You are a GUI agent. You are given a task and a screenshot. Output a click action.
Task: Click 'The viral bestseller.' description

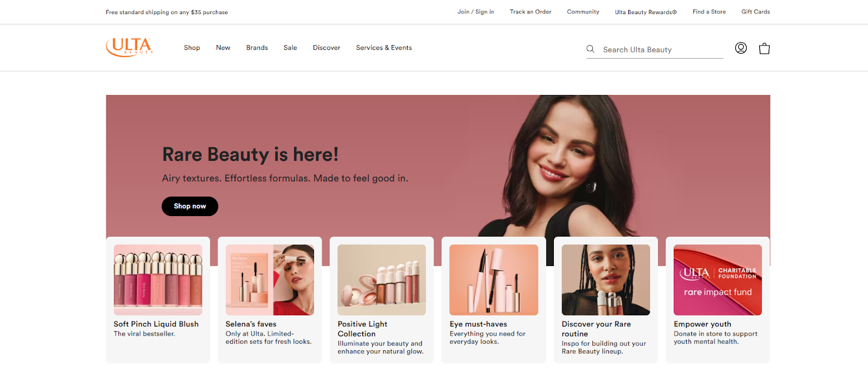click(x=144, y=334)
